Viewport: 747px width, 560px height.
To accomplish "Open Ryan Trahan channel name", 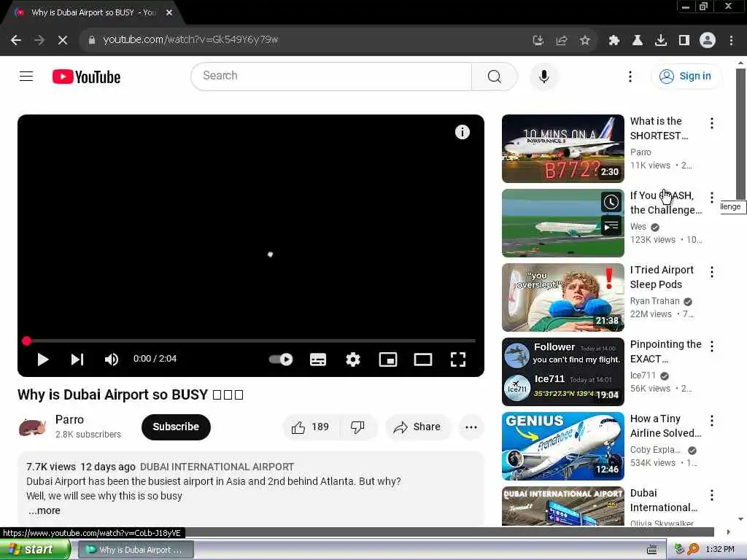I will tap(654, 301).
